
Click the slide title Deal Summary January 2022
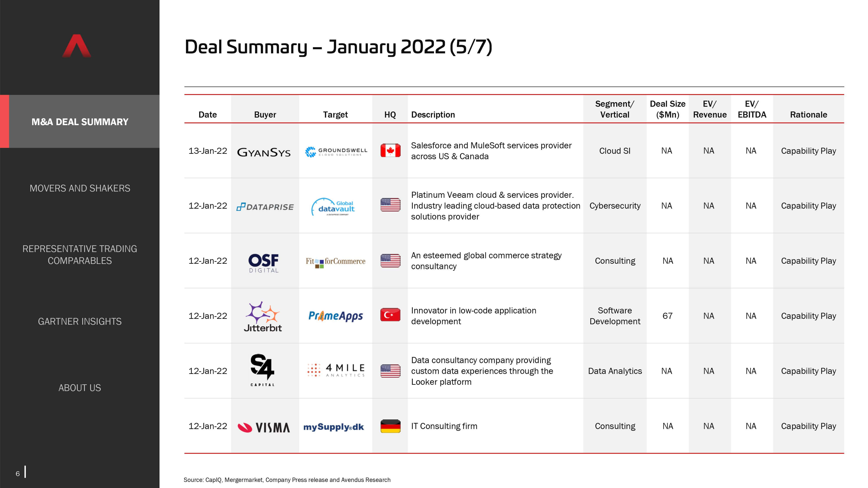pos(338,47)
